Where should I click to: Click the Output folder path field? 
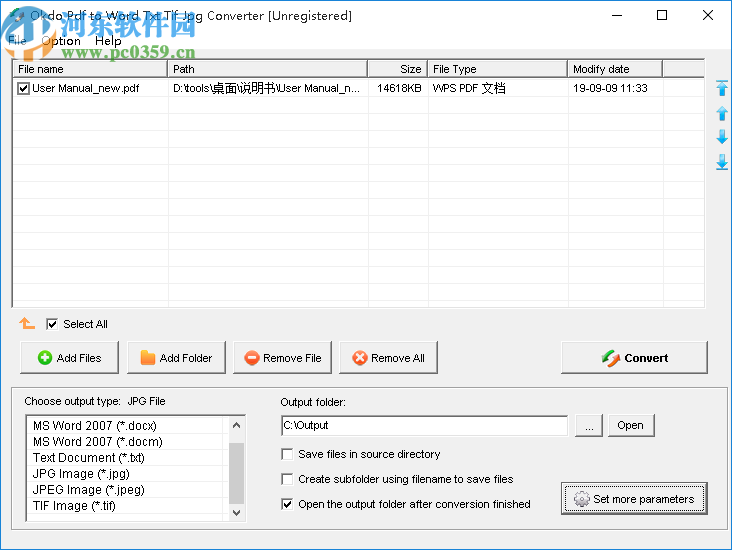425,425
